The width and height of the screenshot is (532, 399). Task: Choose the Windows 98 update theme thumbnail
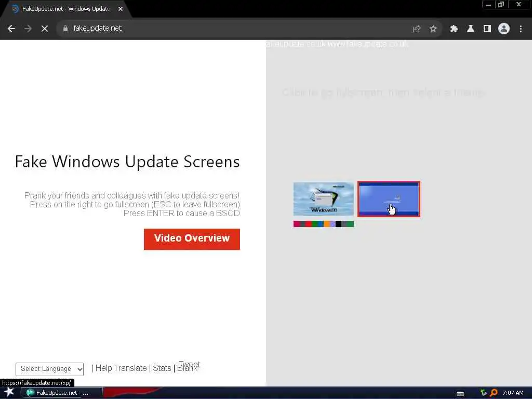[x=323, y=199]
